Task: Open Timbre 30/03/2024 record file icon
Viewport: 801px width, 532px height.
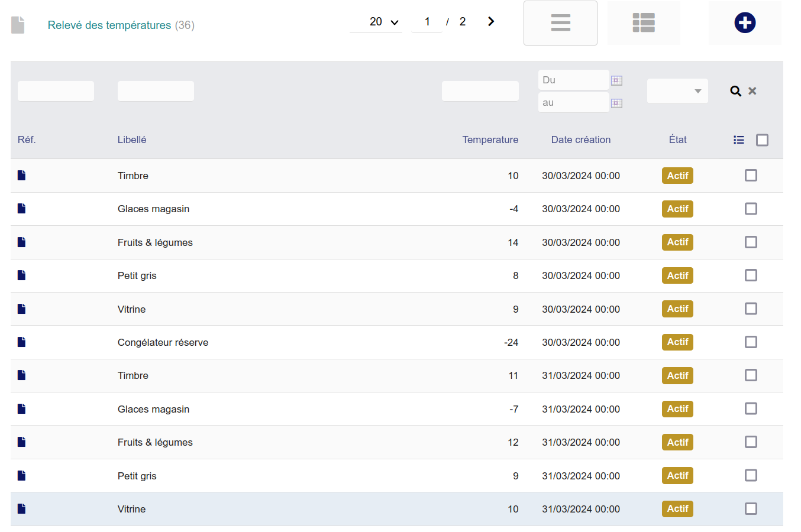Action: (x=22, y=175)
